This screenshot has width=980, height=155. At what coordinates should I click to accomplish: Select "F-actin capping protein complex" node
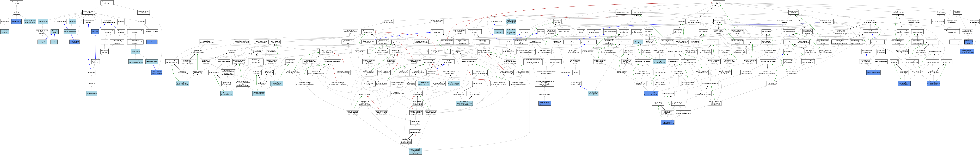pos(157,73)
